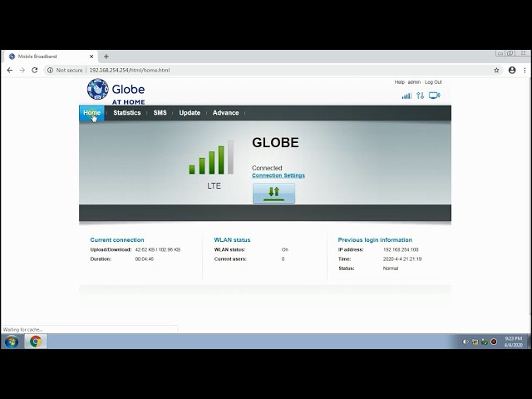Screen dimensions: 532x399
Task: Open the Chrome profile avatar
Action: 512,70
